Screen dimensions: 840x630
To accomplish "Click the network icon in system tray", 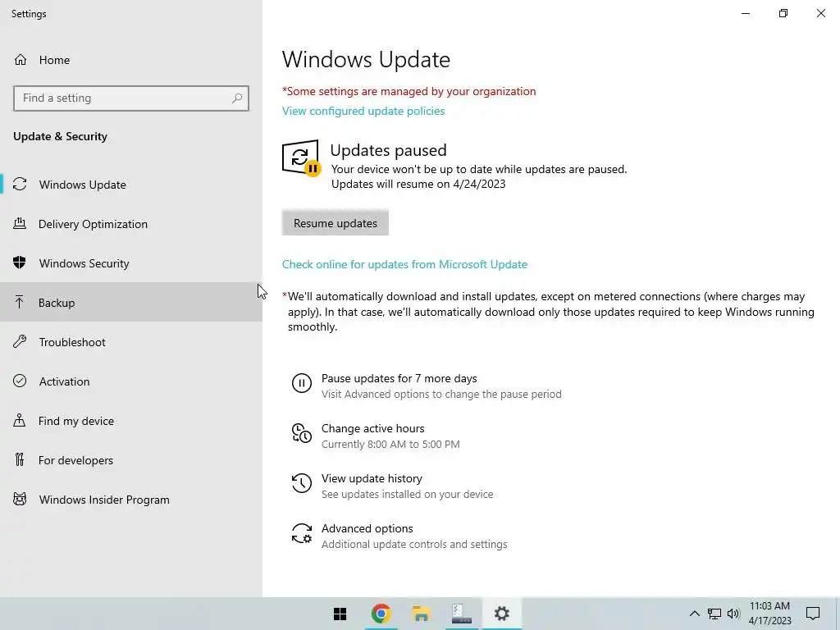I will pos(714,614).
